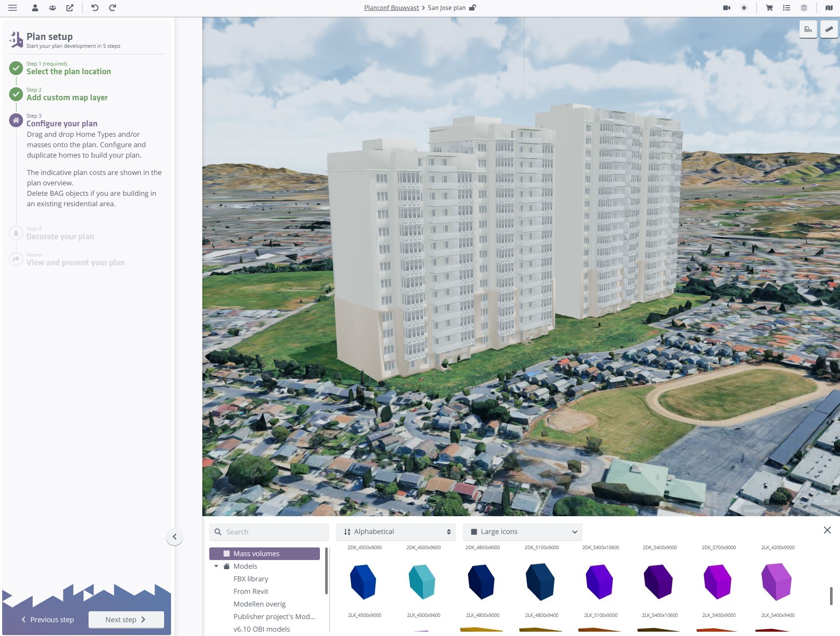Select the ruler measure tool

(829, 30)
